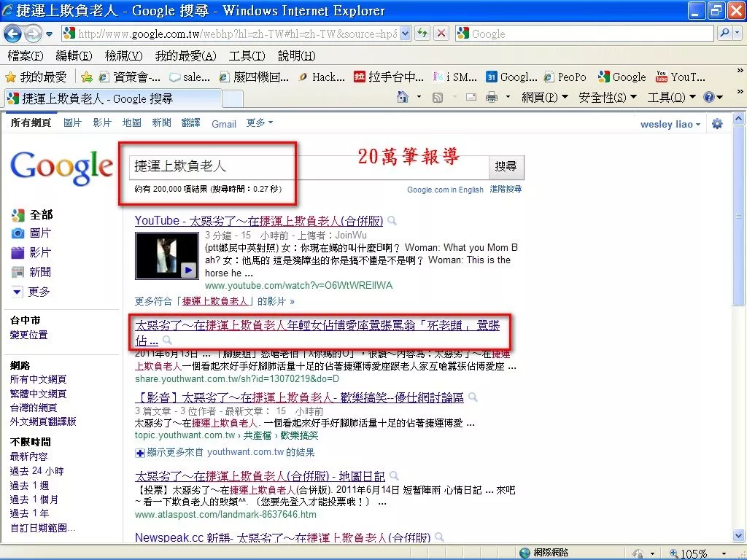Select the 圖片 images filter in sidebar
The image size is (747, 560).
click(x=31, y=233)
